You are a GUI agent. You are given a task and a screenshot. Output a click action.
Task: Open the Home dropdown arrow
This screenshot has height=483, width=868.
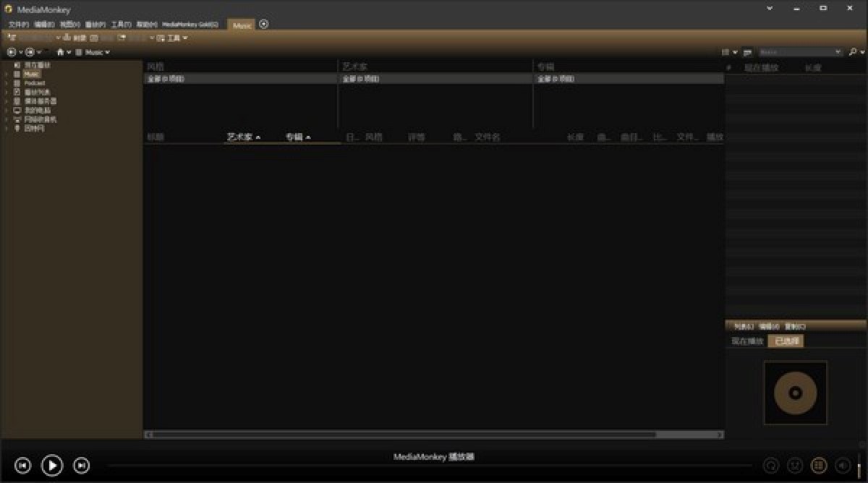[x=69, y=52]
